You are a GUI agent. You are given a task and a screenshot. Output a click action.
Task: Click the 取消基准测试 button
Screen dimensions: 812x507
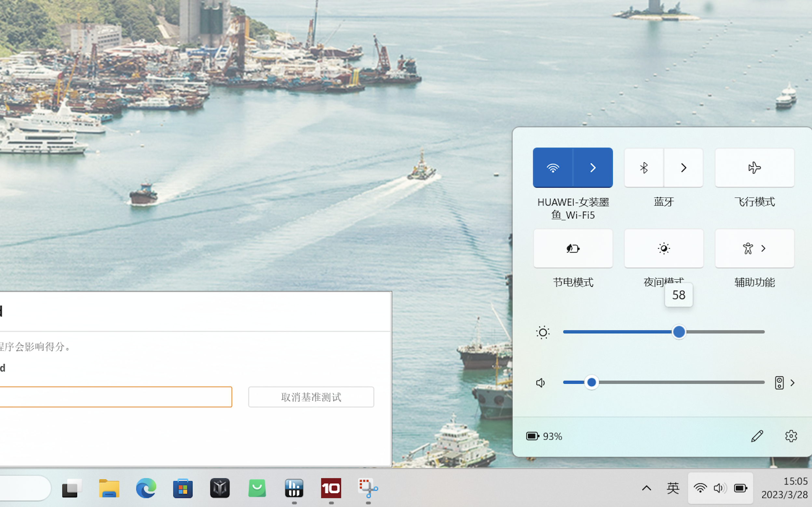pos(311,397)
